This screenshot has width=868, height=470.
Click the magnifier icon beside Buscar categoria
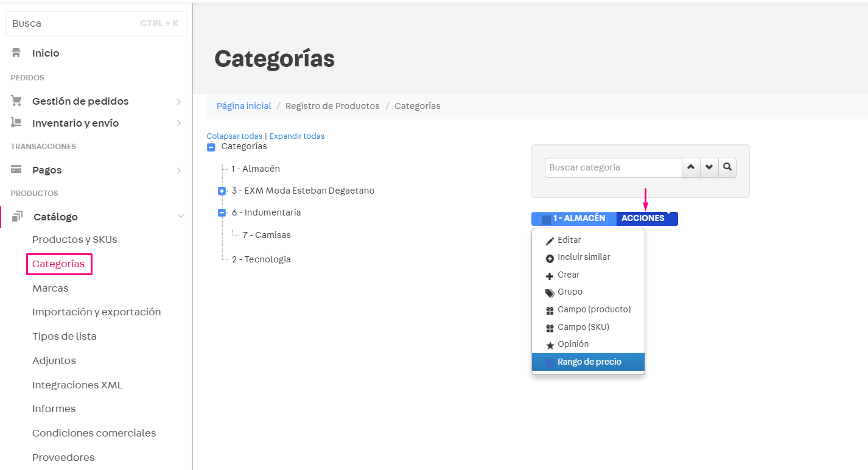[x=727, y=167]
